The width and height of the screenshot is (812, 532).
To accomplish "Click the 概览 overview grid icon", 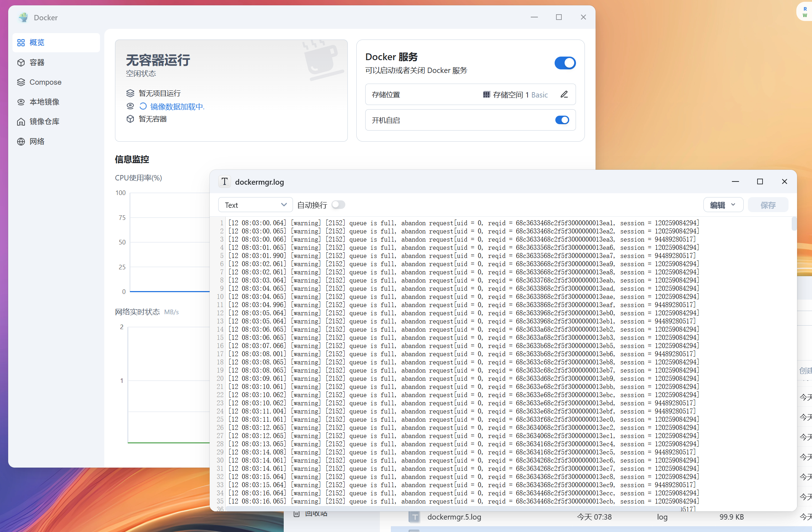I will (21, 43).
